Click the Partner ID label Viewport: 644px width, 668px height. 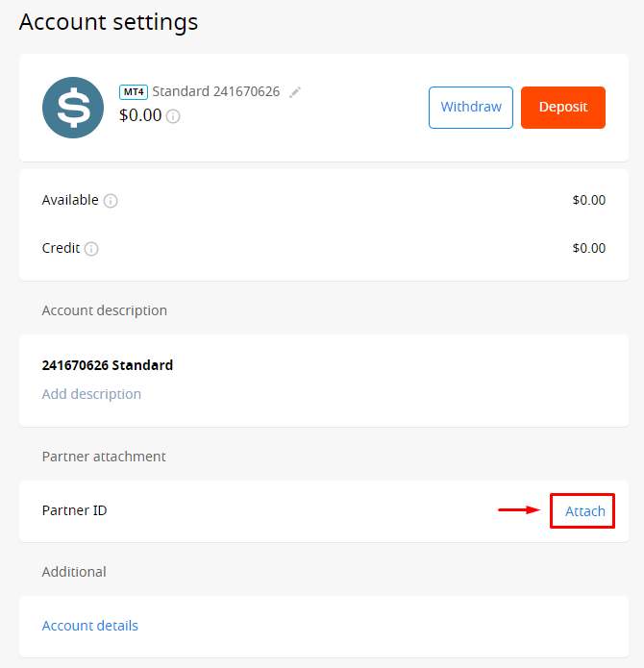tap(75, 510)
